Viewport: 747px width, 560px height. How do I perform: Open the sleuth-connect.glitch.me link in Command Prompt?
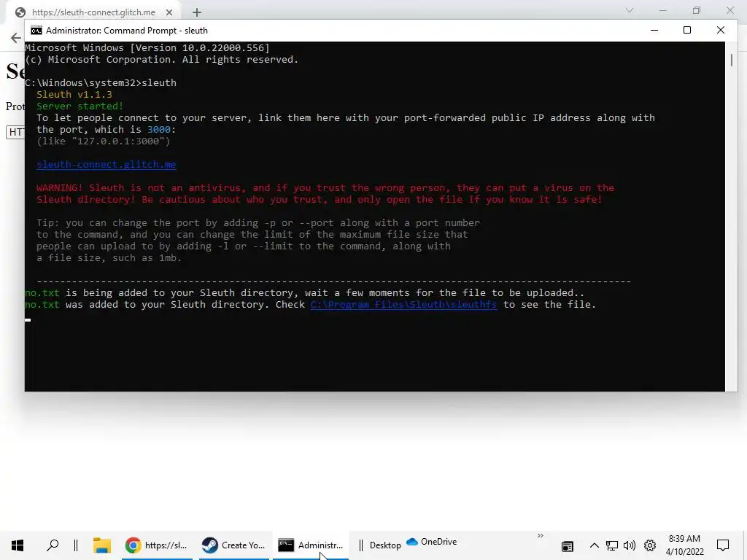[107, 164]
